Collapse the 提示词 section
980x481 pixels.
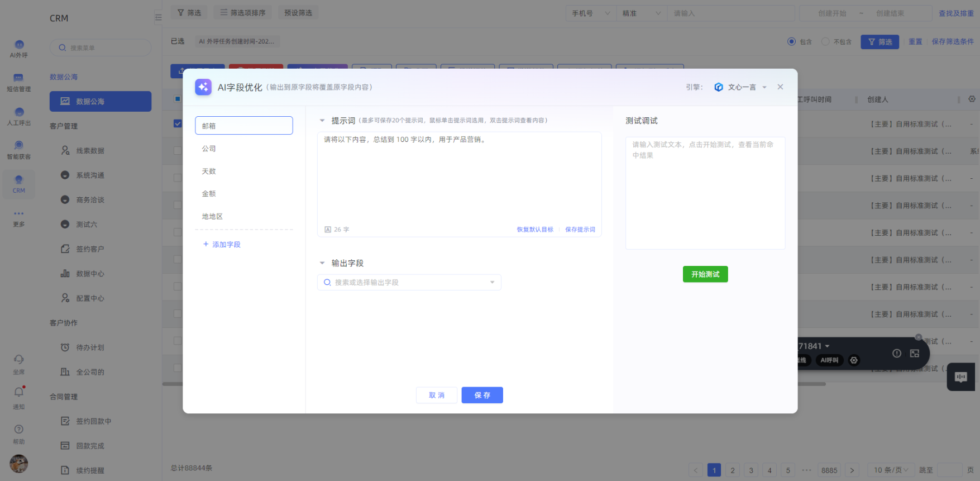322,121
